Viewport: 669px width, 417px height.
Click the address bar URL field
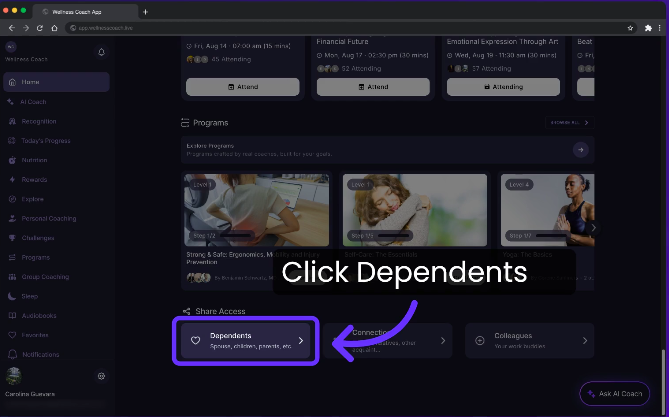point(351,28)
